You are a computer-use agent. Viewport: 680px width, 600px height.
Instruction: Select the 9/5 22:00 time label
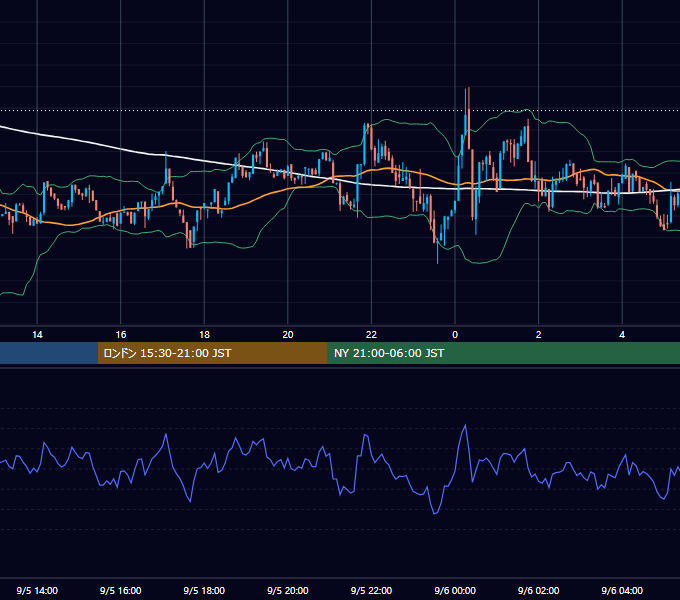(371, 590)
